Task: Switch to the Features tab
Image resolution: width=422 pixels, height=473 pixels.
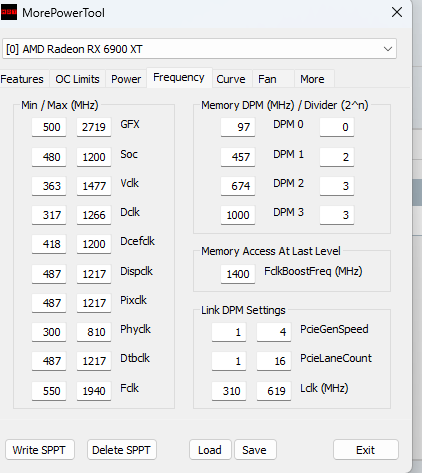Action: pyautogui.click(x=22, y=79)
